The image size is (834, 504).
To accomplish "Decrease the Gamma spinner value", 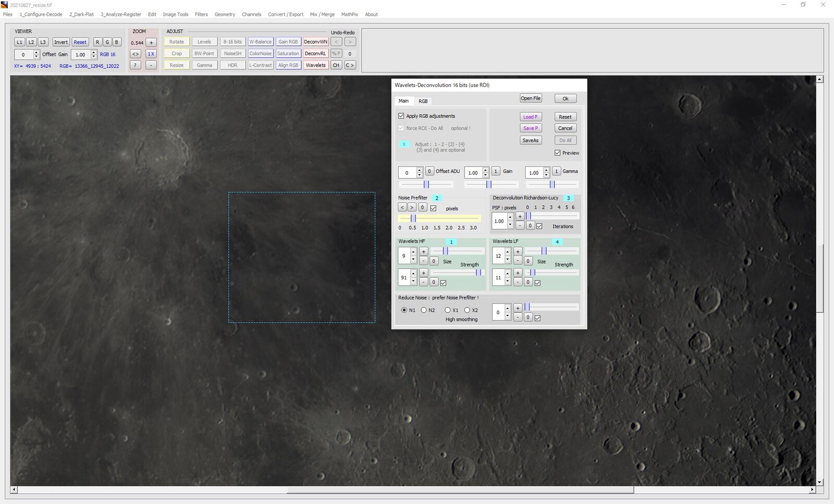I will (546, 175).
